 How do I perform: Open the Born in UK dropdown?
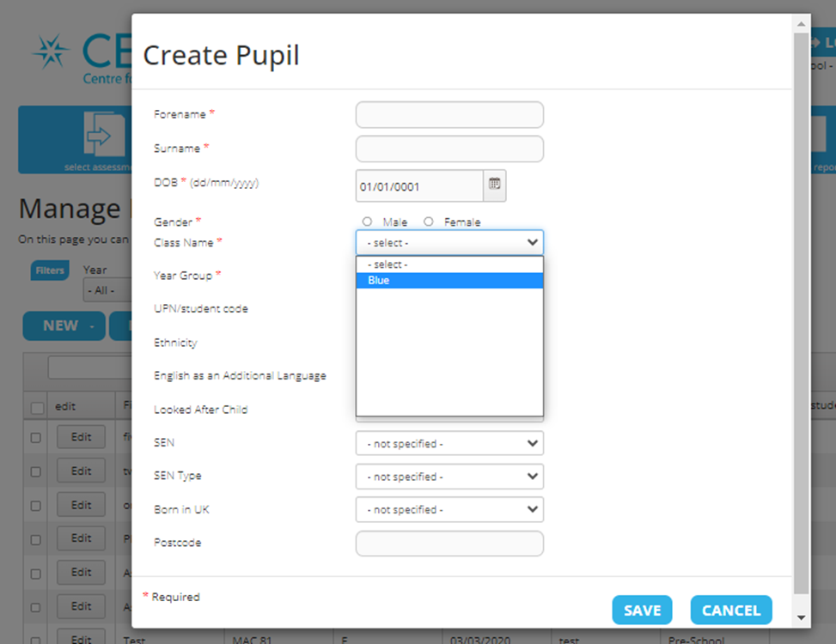[449, 509]
